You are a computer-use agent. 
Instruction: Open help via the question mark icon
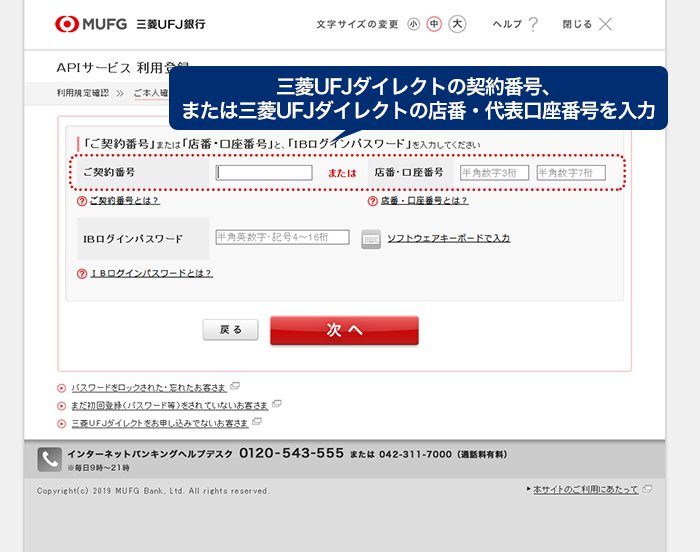pyautogui.click(x=533, y=24)
